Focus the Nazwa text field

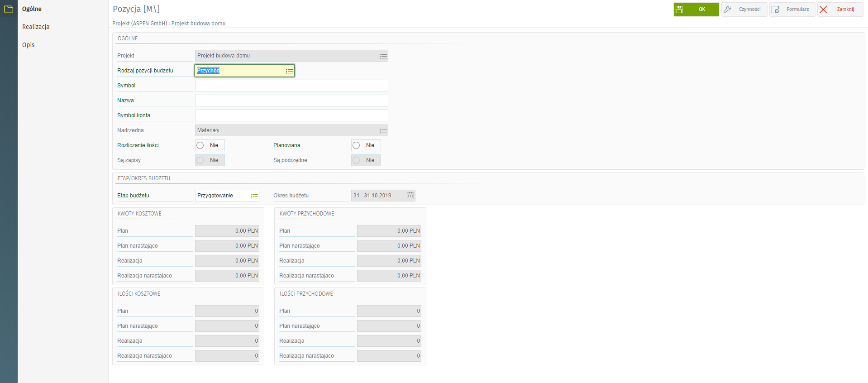tap(291, 101)
